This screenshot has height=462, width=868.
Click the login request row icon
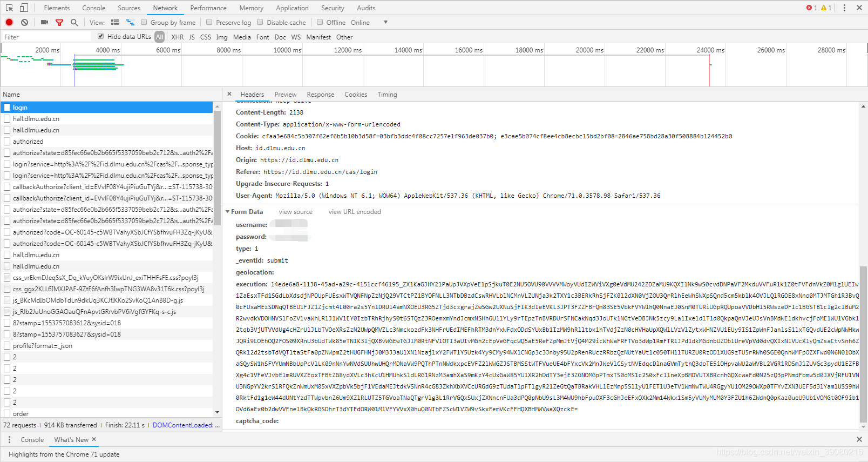(7, 108)
